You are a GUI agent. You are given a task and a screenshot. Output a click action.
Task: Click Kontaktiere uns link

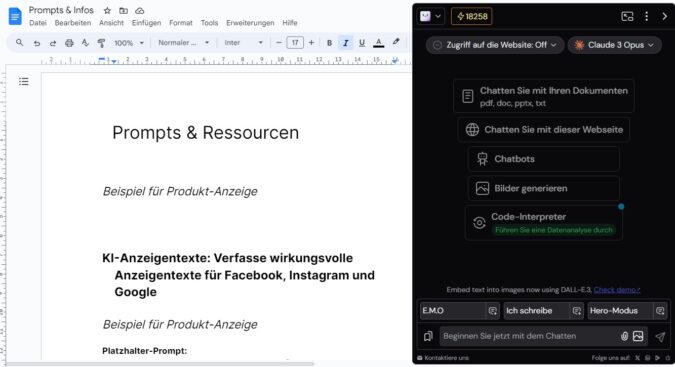tap(443, 358)
